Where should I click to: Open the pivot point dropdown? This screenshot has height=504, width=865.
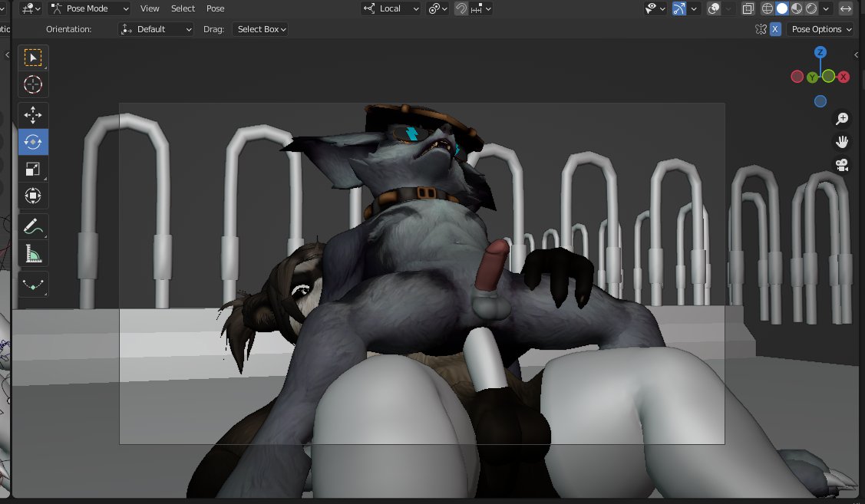click(x=438, y=8)
